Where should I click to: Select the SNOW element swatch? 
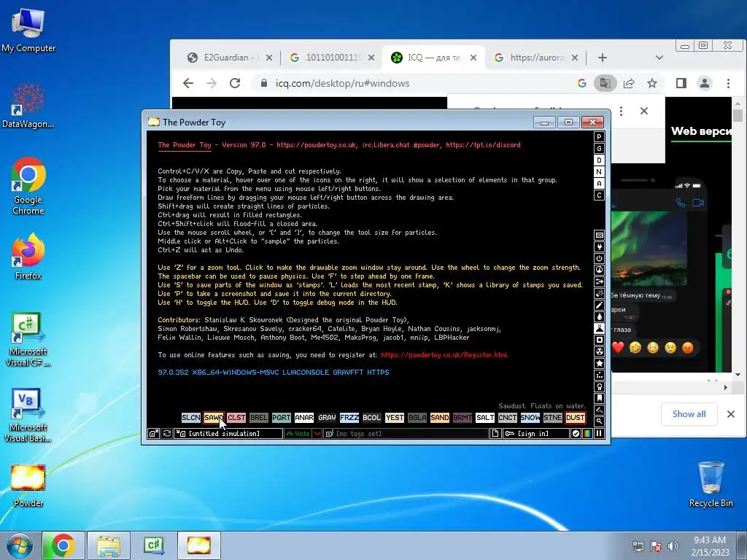(530, 418)
